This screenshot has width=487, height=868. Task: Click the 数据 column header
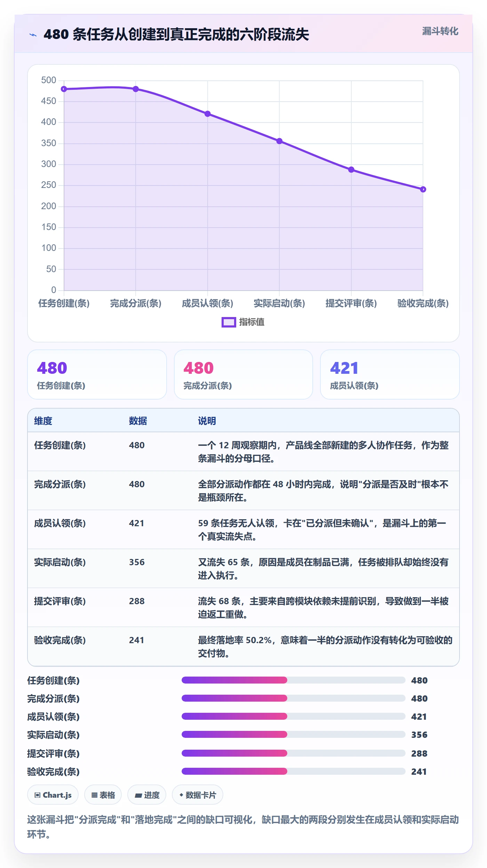click(x=138, y=421)
